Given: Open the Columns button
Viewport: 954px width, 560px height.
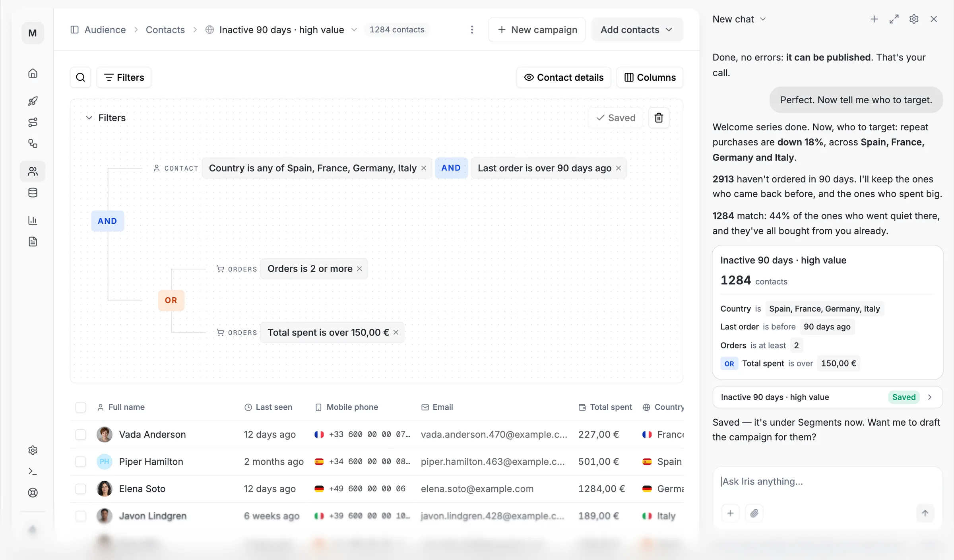Looking at the screenshot, I should click(650, 78).
